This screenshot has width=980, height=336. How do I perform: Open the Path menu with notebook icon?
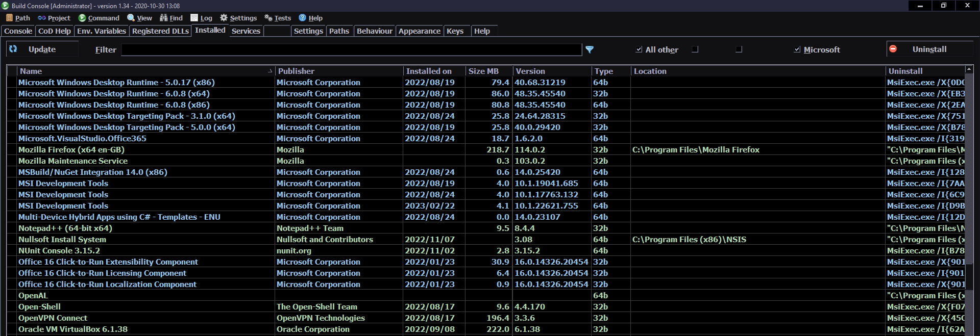point(18,18)
